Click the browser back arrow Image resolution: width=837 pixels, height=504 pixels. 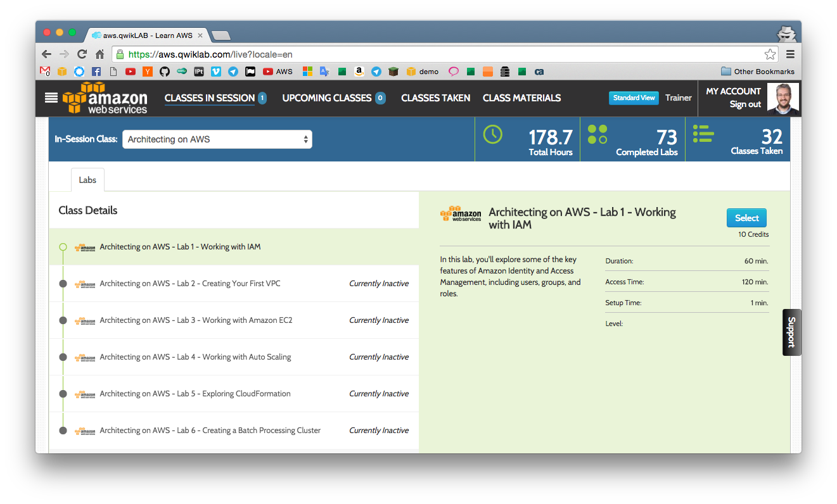[x=46, y=54]
